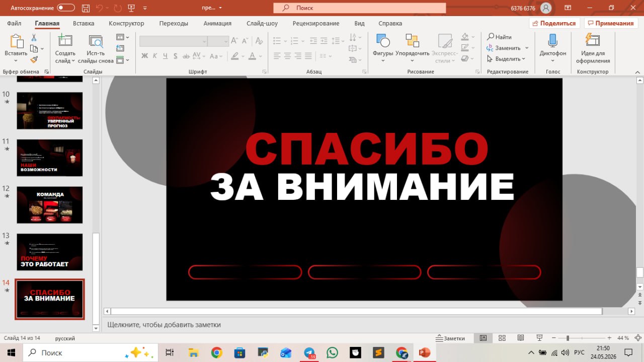Switch to the Слайд-шоу tab
The height and width of the screenshot is (362, 644).
[262, 23]
